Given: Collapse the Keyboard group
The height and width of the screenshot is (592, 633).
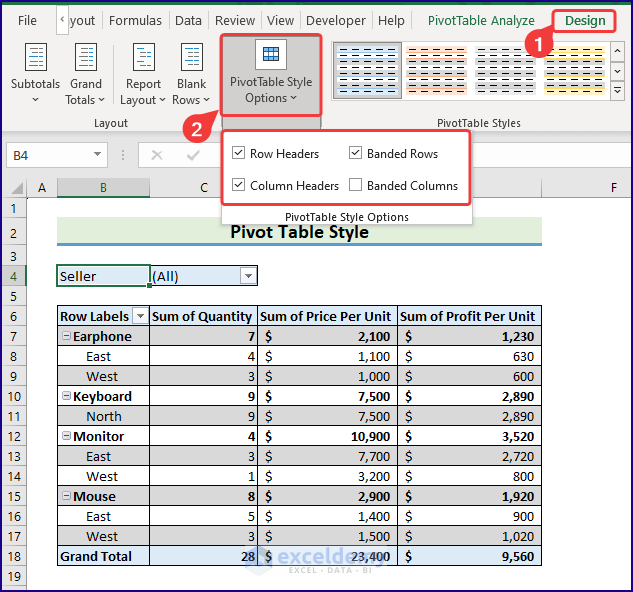Looking at the screenshot, I should click(x=67, y=395).
